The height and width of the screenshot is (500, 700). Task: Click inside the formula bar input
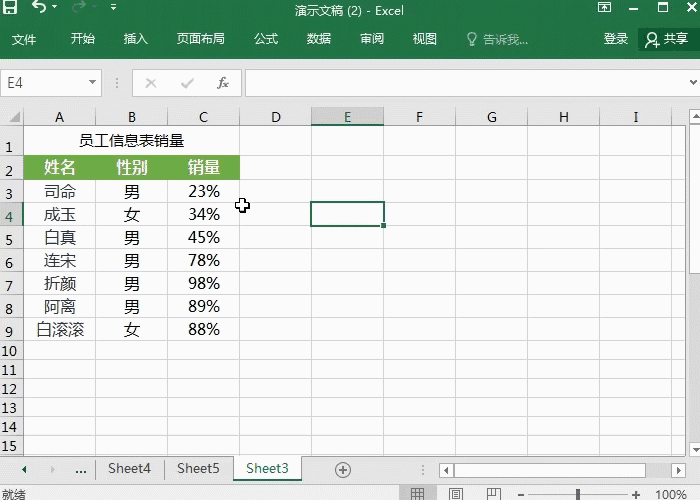click(467, 83)
